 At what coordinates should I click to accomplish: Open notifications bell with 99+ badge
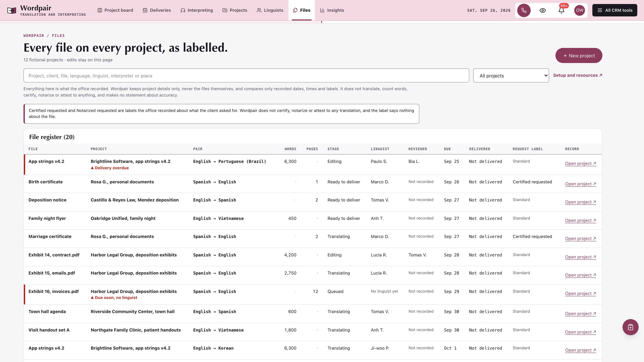click(561, 10)
